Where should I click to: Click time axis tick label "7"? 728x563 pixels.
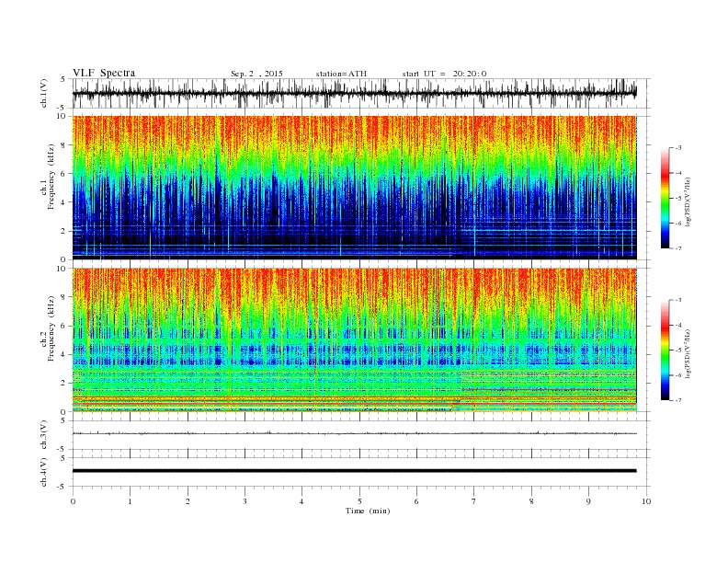tap(474, 501)
